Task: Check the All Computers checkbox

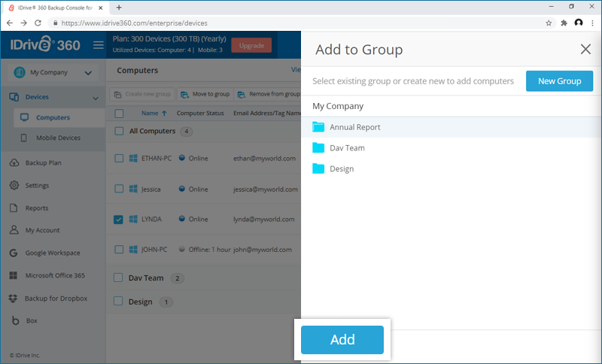Action: pos(119,131)
